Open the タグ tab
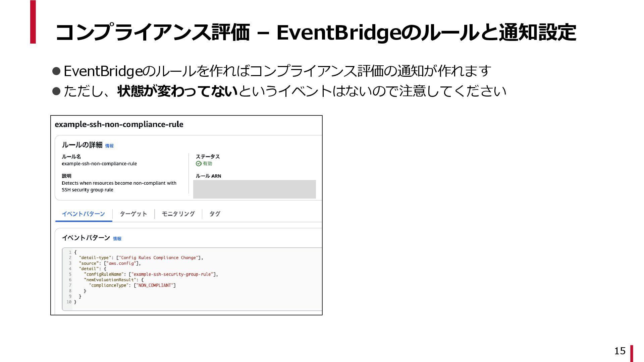Screen dimensions: 644x362 pos(215,214)
